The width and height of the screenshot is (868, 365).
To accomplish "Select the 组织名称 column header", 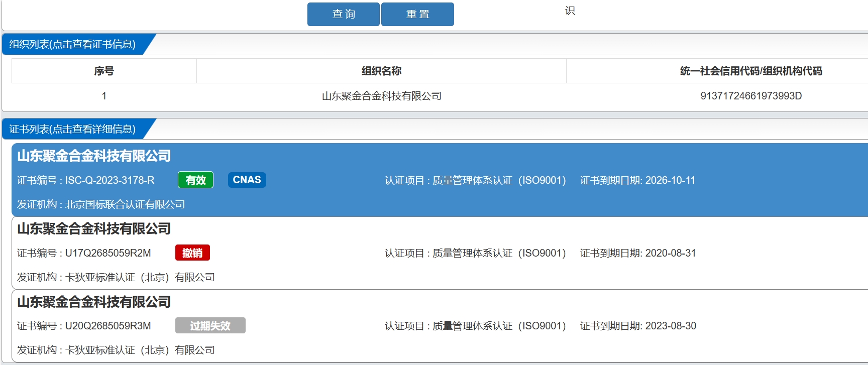I will [381, 71].
